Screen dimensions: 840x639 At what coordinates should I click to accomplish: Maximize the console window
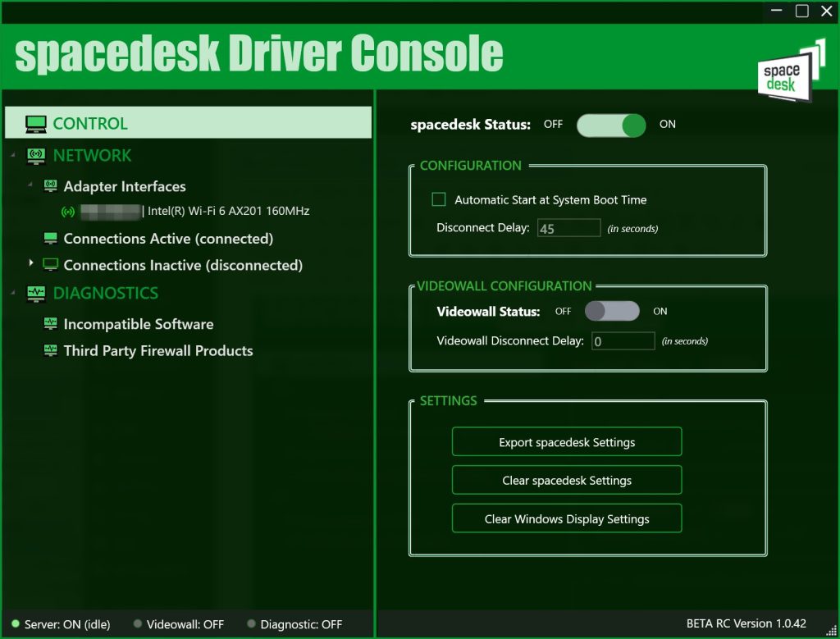[x=802, y=11]
